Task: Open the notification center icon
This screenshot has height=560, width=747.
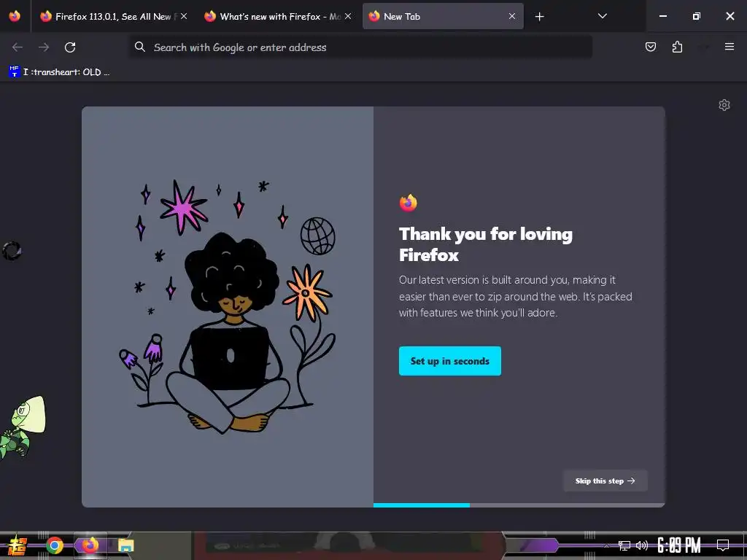Action: [x=723, y=545]
